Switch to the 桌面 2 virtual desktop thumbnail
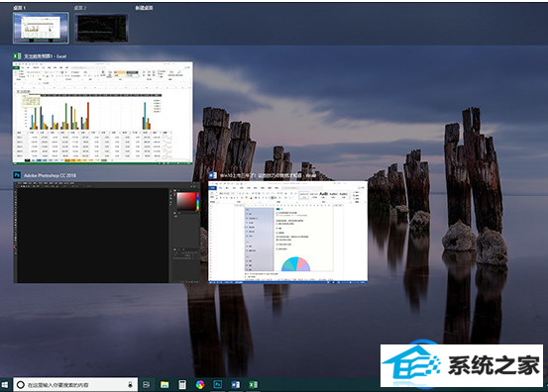The image size is (548, 392). pyautogui.click(x=101, y=28)
